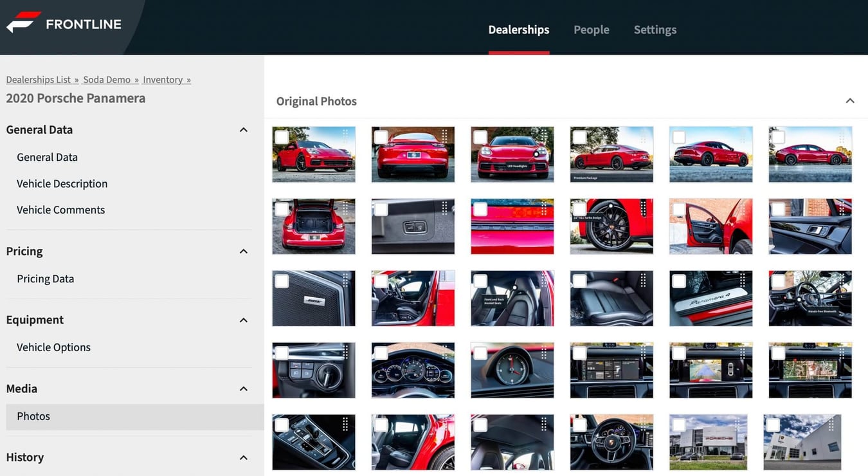Click drag handle on Panamera 4 door sill photo
Viewport: 868px width, 476px height.
point(743,280)
